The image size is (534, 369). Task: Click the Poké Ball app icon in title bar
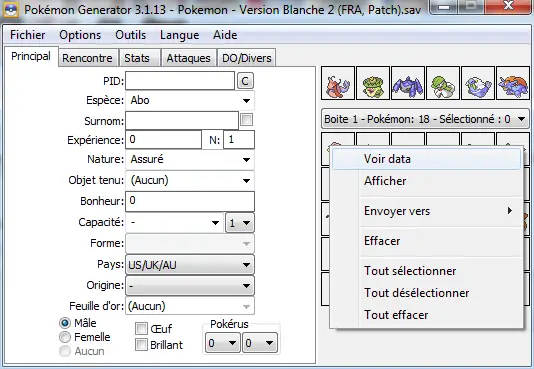point(11,10)
